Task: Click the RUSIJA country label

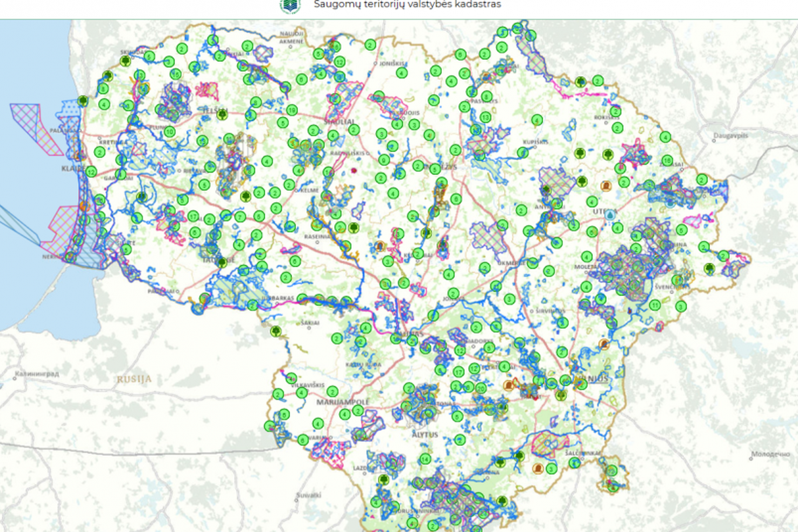Action: coord(134,379)
